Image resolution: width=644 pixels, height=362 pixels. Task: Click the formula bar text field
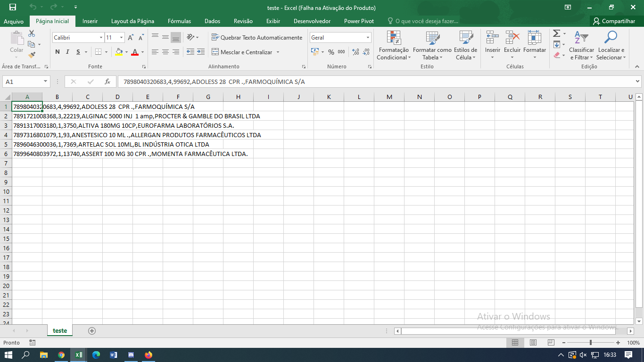376,82
